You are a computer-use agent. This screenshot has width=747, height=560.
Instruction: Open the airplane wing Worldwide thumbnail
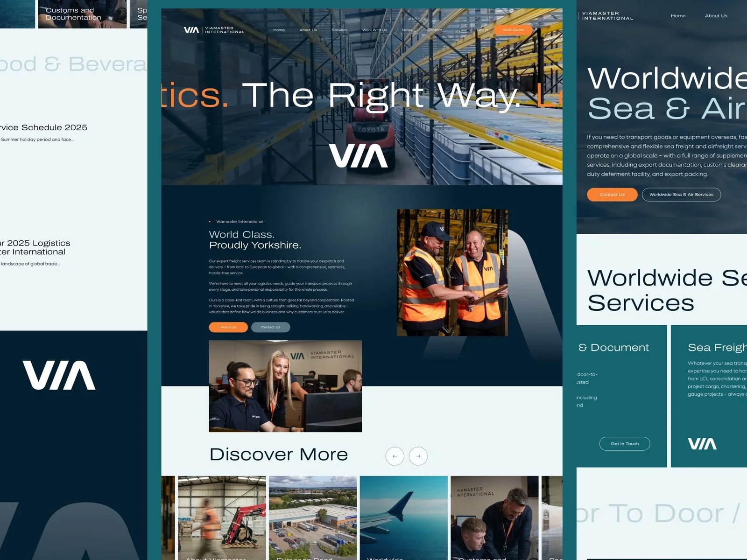click(x=403, y=517)
